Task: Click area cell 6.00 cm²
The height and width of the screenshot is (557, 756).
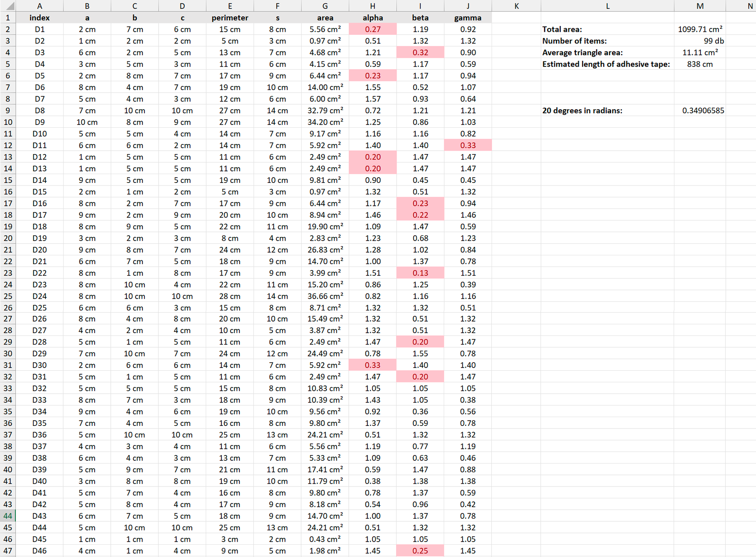Action: (325, 99)
